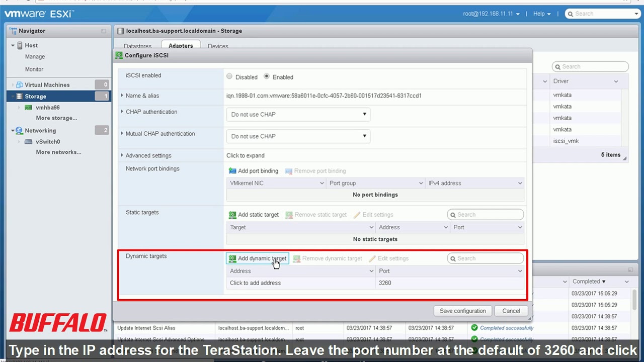Screen dimensions: 644x362
Task: Click the Networking globe icon
Action: (x=20, y=131)
